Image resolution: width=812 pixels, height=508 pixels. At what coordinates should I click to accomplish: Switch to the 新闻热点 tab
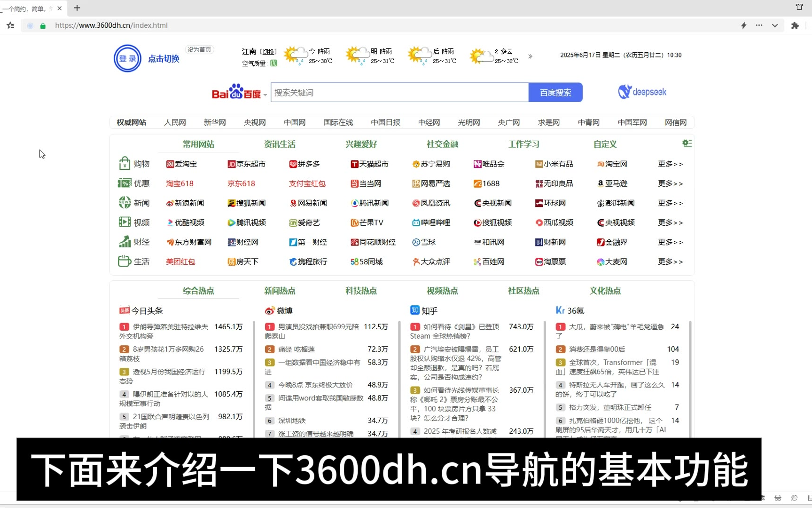click(x=280, y=291)
